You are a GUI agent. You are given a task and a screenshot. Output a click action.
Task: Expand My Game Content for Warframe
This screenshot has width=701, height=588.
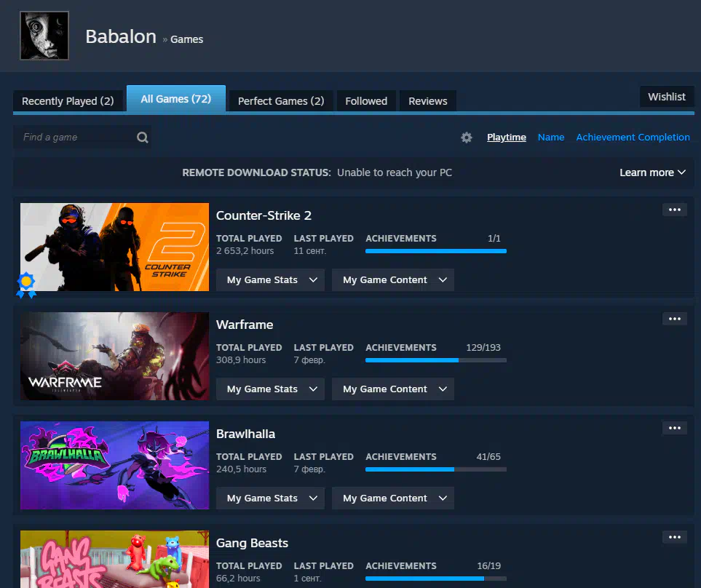click(x=393, y=389)
